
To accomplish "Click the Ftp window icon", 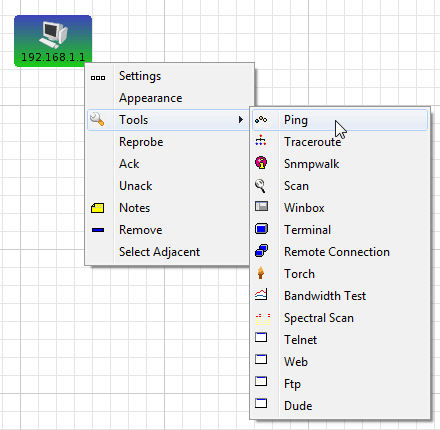I will (x=261, y=381).
